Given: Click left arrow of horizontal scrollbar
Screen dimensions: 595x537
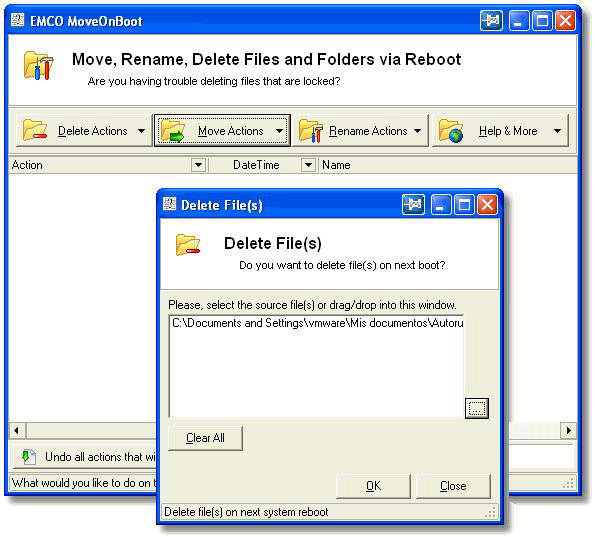Looking at the screenshot, I should tap(16, 431).
